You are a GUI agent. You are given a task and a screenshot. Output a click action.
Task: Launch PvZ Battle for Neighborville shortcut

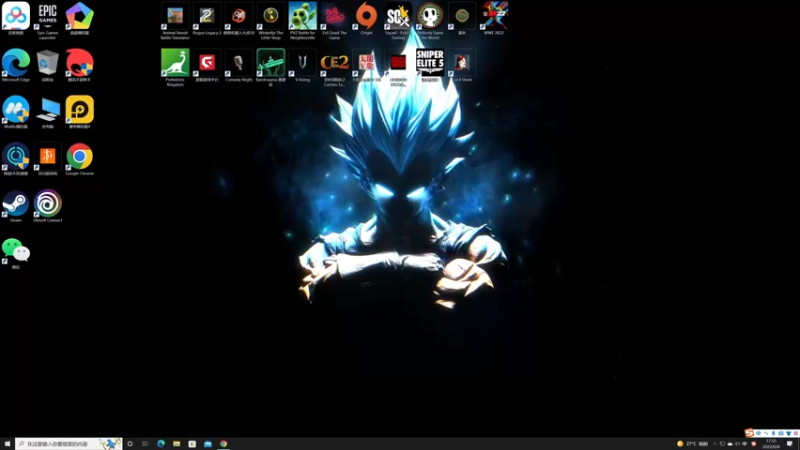click(x=303, y=20)
